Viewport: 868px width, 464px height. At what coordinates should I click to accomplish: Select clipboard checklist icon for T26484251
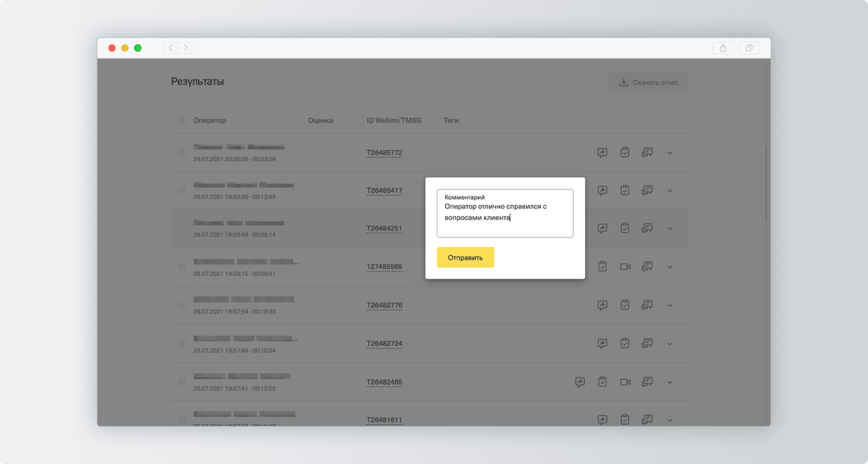[x=625, y=227]
